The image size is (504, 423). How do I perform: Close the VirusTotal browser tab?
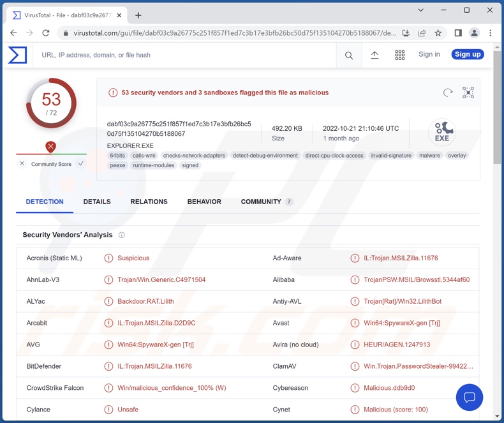(119, 15)
